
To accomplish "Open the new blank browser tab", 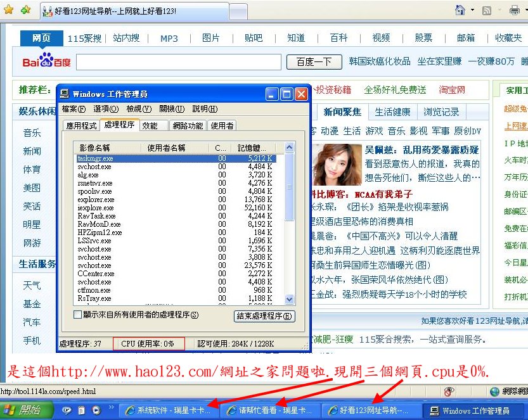I will click(x=238, y=11).
